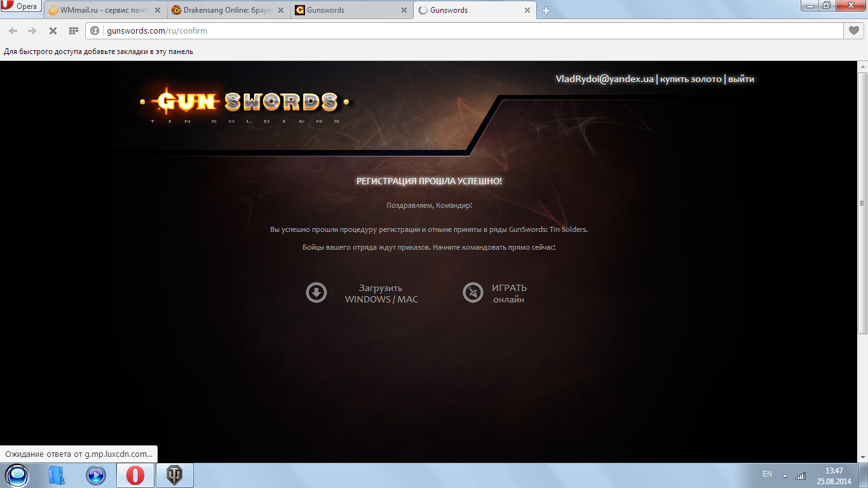Go back to previous page

[x=13, y=30]
